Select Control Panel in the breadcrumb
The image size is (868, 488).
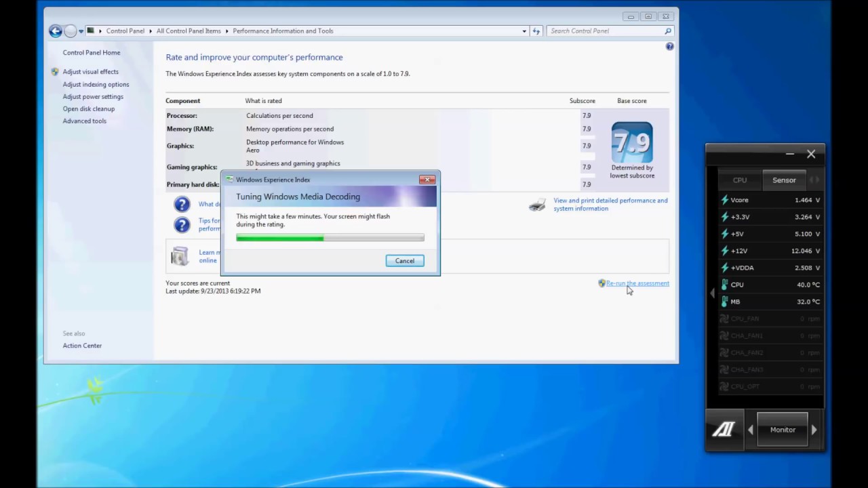[125, 31]
